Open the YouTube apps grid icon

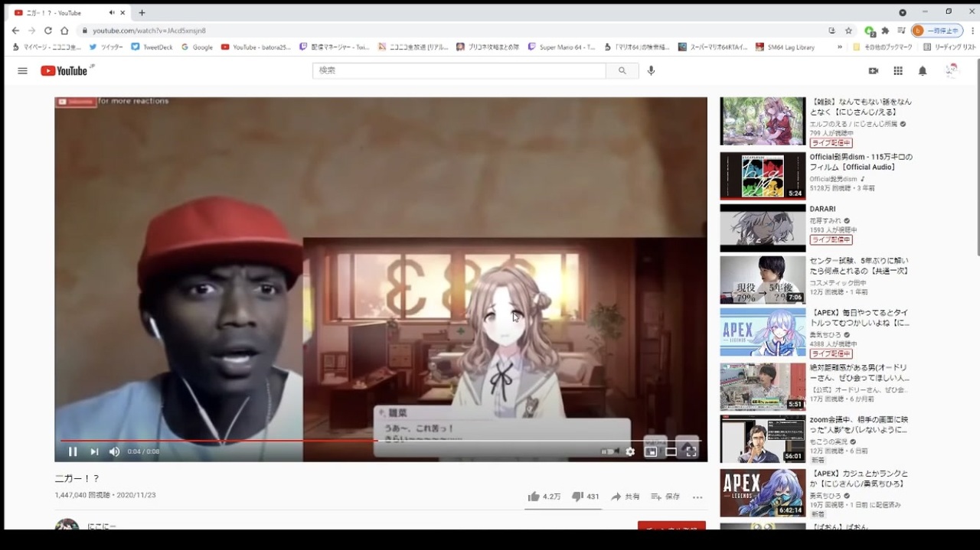(898, 70)
